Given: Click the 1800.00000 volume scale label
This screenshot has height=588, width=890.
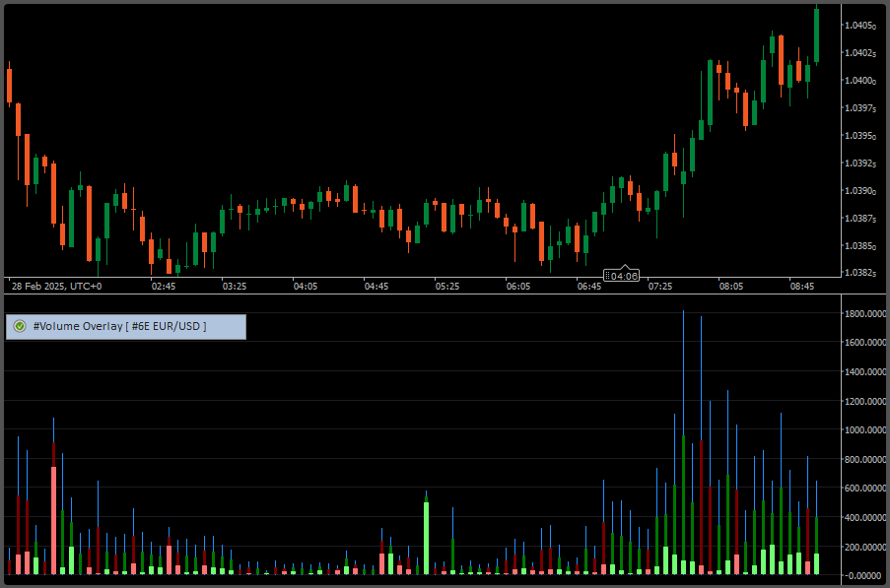Looking at the screenshot, I should tap(865, 314).
